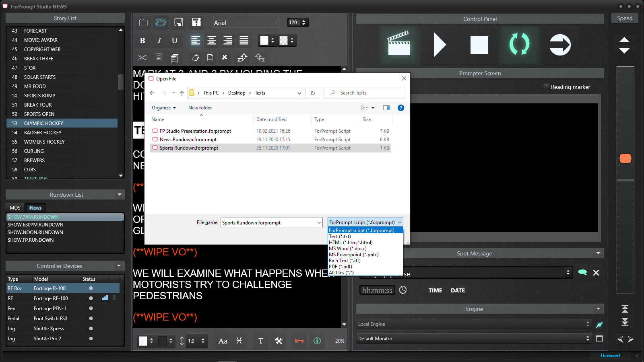
Task: Adjust the orange speed slider handle
Action: [625, 158]
